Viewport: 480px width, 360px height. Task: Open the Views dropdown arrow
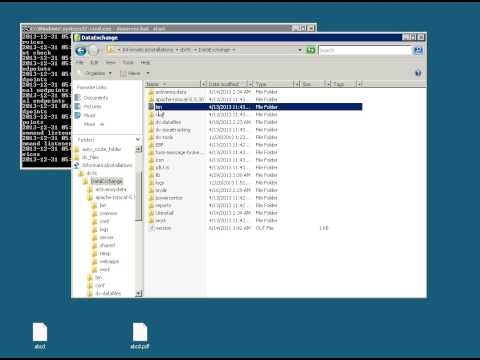coord(148,73)
